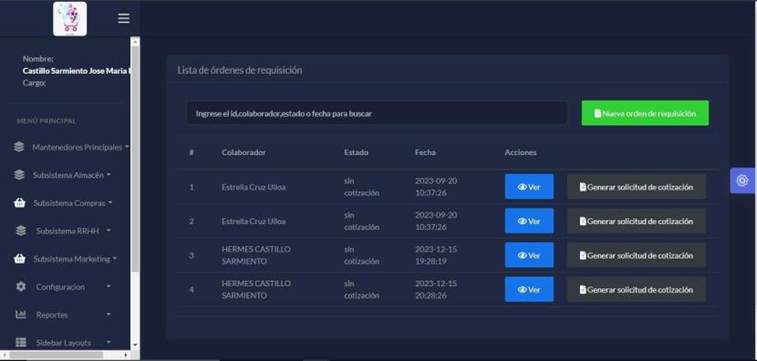The width and height of the screenshot is (757, 361).
Task: Click sin cotización status in row 4
Action: pyautogui.click(x=362, y=290)
